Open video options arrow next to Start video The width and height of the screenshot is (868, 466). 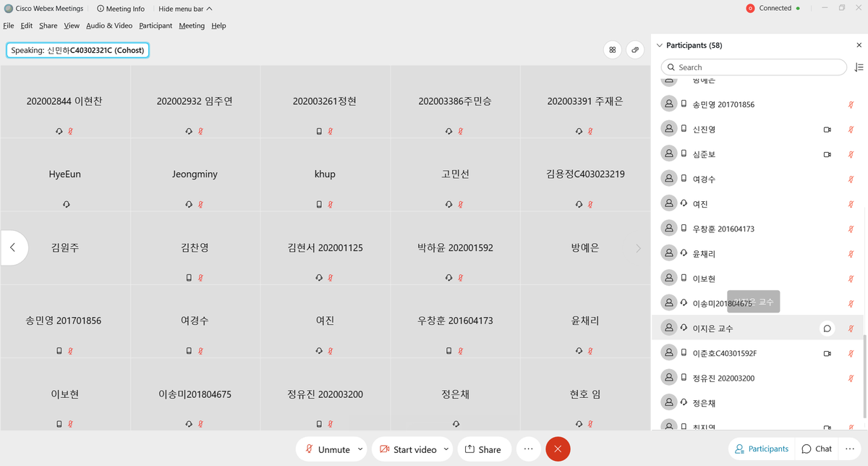pos(446,449)
